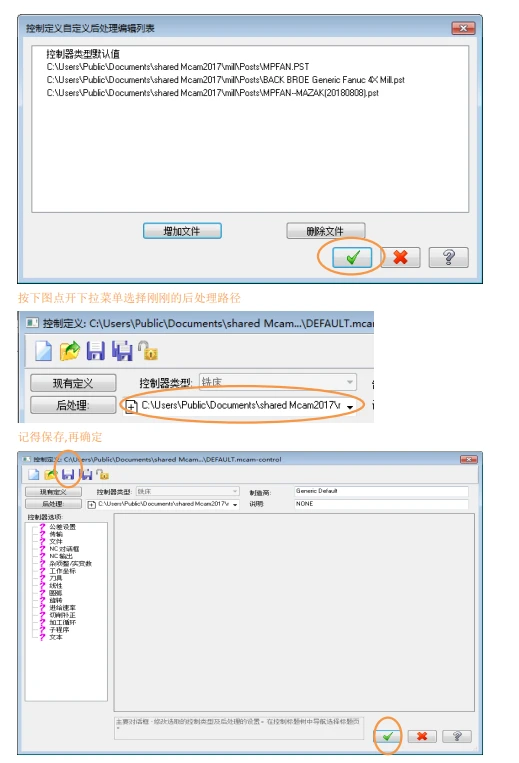Click 后处理 button in the middle cropped window

73,405
